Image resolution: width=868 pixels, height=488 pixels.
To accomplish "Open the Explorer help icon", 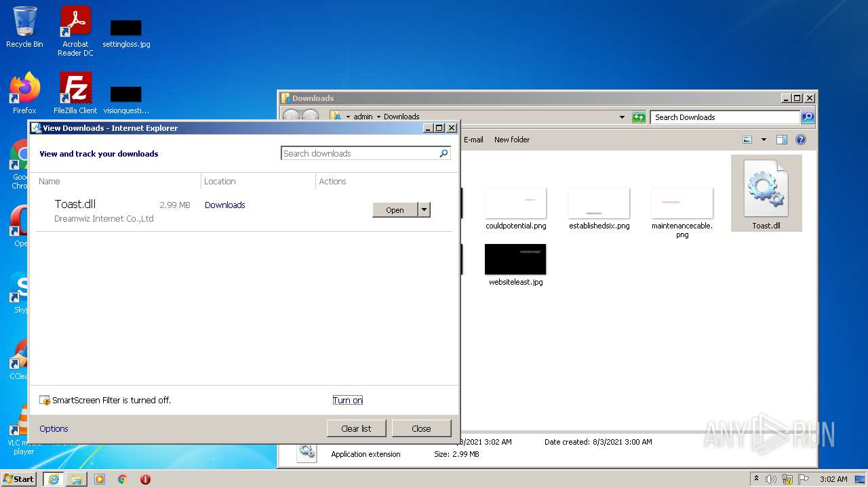I will coord(801,140).
